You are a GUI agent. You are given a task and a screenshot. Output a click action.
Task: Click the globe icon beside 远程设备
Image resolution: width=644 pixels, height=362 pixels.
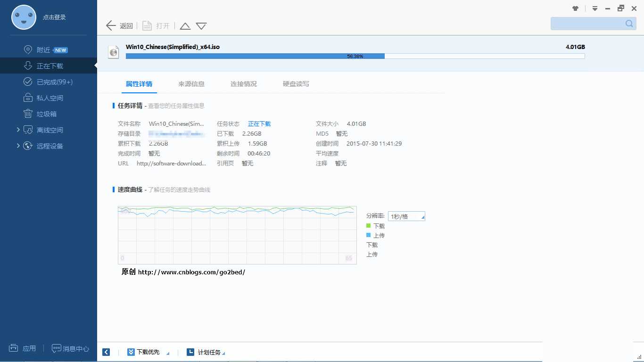[28, 146]
